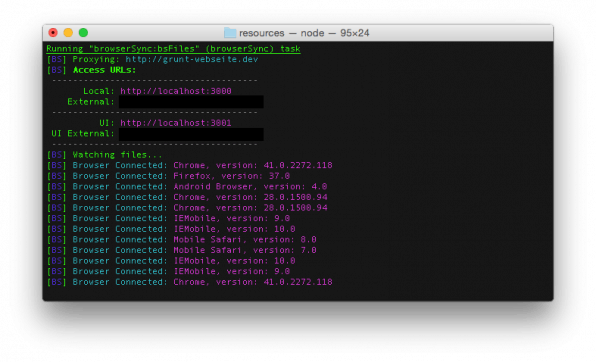Minimize the terminal with the yellow button
This screenshot has height=362, width=596.
click(68, 33)
